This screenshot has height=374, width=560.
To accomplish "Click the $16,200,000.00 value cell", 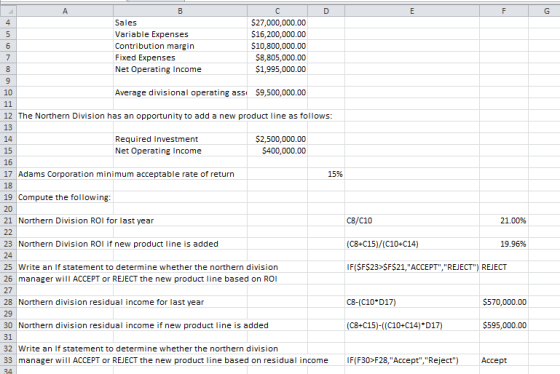I will click(x=278, y=34).
